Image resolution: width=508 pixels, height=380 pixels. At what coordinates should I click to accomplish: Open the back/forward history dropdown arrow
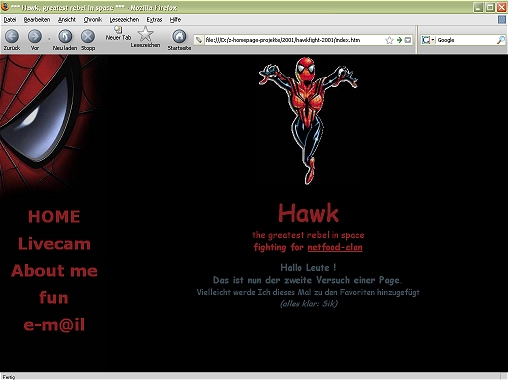49,39
